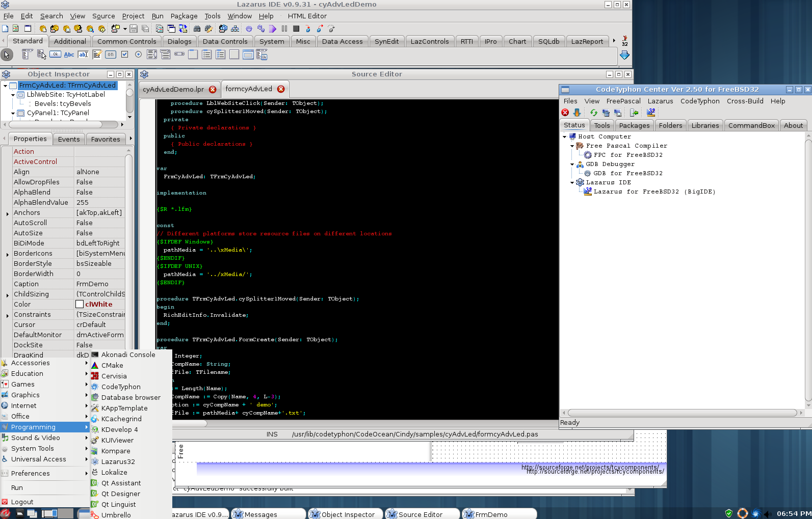Switch to the Additional palette tab

(x=70, y=41)
